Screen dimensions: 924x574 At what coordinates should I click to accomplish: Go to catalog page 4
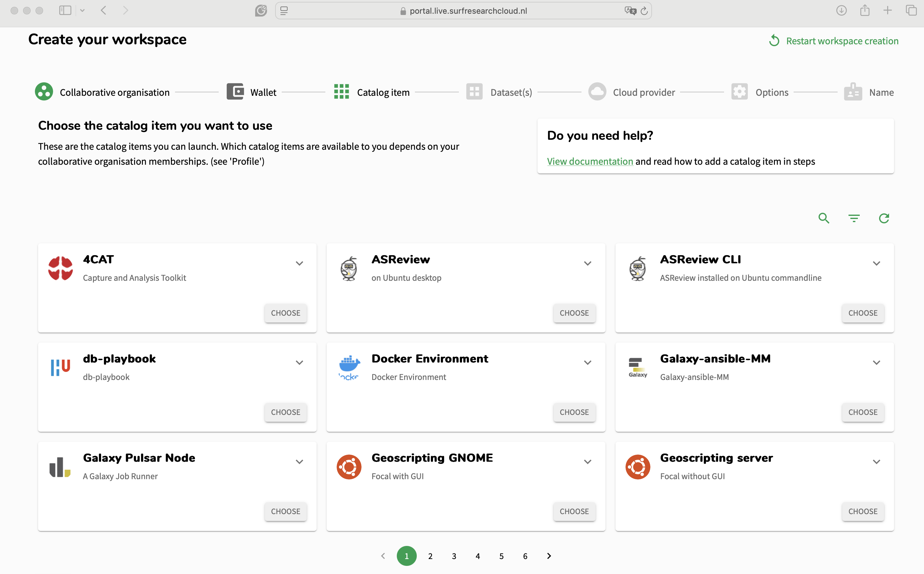[x=478, y=556]
